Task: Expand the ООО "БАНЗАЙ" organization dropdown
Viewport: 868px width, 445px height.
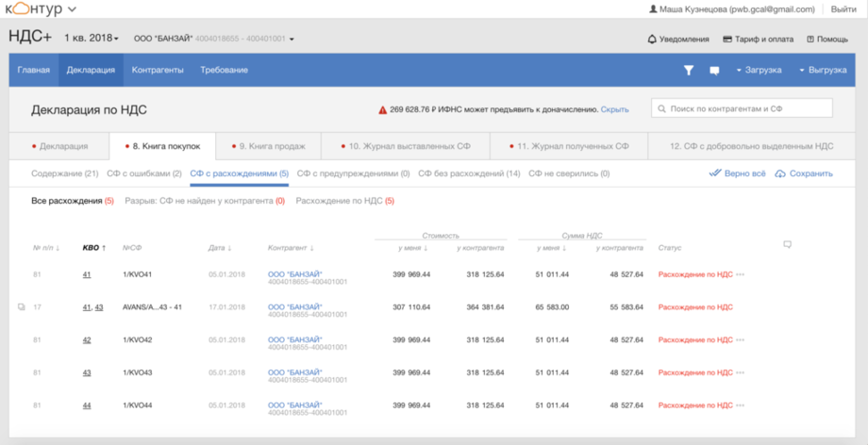Action: [214, 39]
